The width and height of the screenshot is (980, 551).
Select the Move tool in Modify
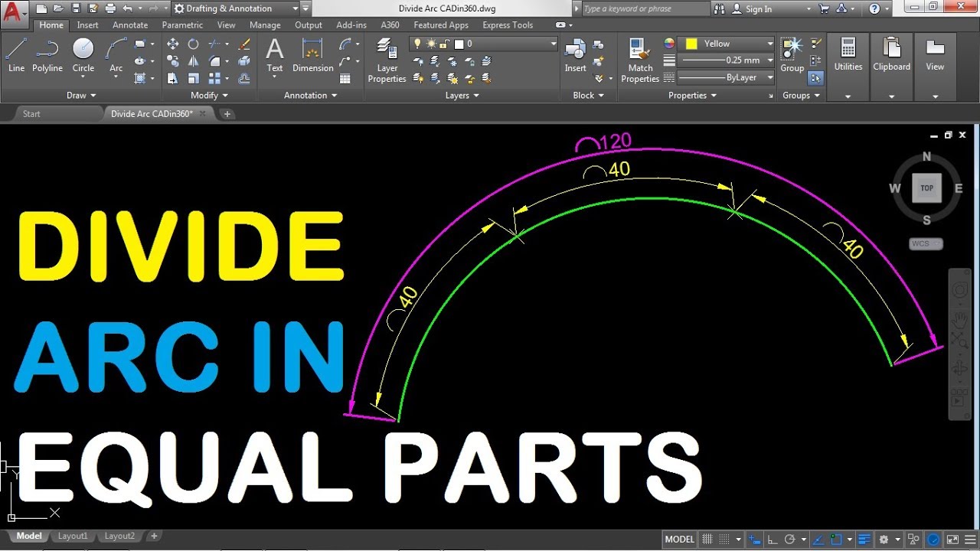173,44
